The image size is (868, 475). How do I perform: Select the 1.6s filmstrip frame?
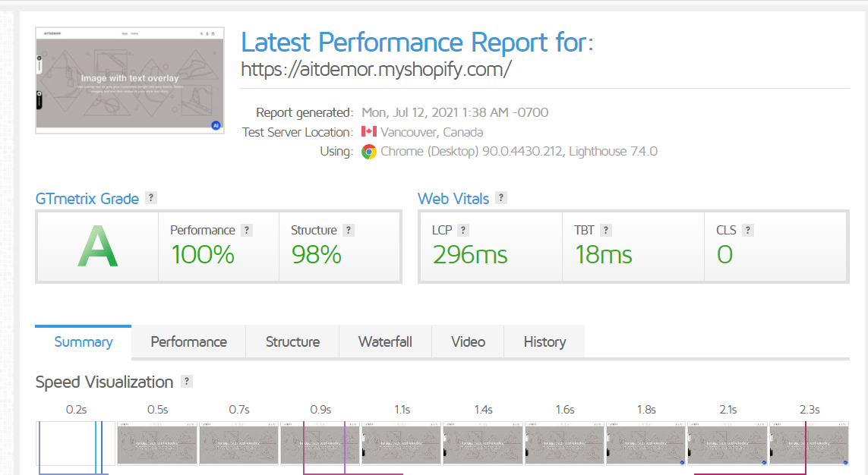[564, 443]
